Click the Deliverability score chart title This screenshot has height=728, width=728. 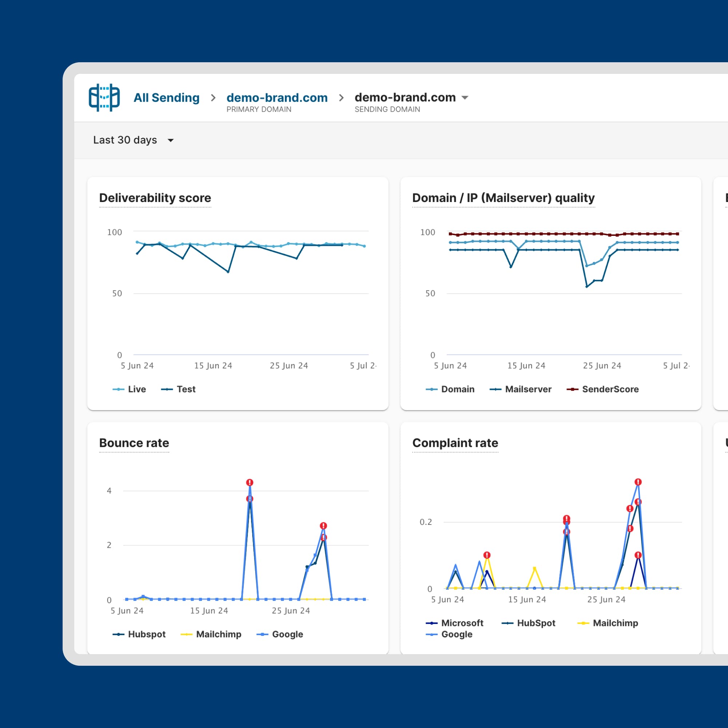(155, 198)
